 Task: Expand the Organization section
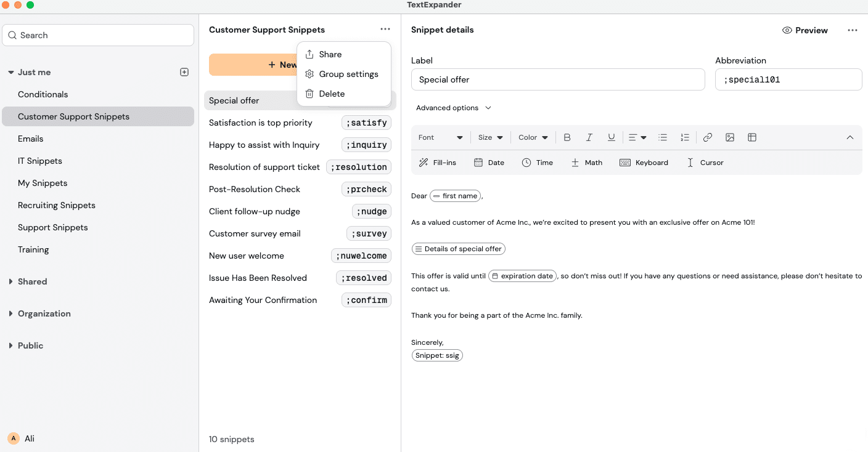(x=11, y=313)
